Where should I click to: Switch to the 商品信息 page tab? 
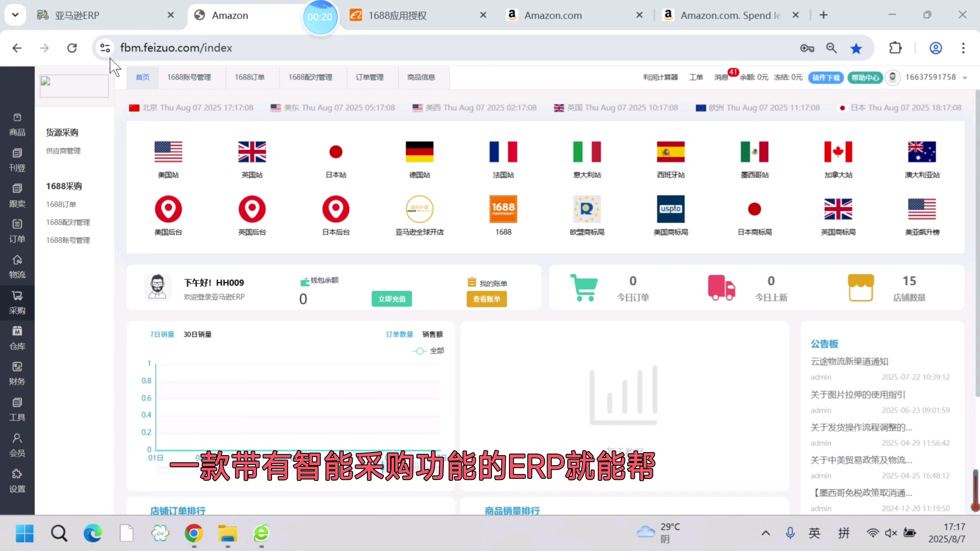click(421, 77)
